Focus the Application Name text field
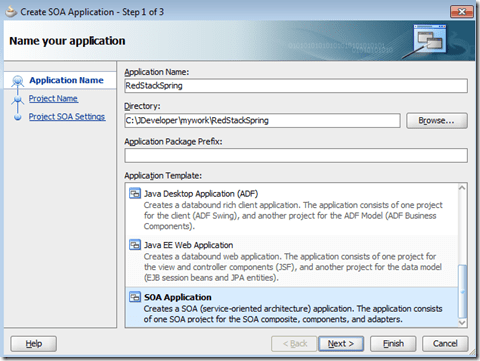480x361 pixels. click(x=296, y=86)
